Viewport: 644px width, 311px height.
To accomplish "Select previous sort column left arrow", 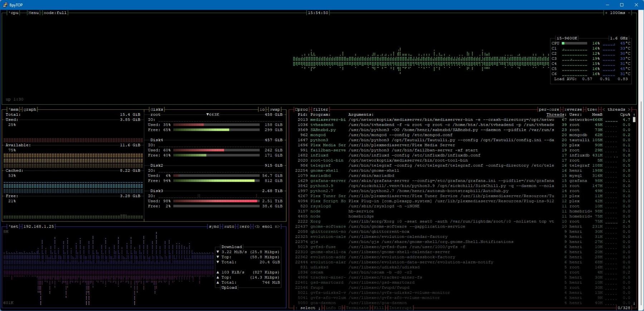I will tap(604, 109).
